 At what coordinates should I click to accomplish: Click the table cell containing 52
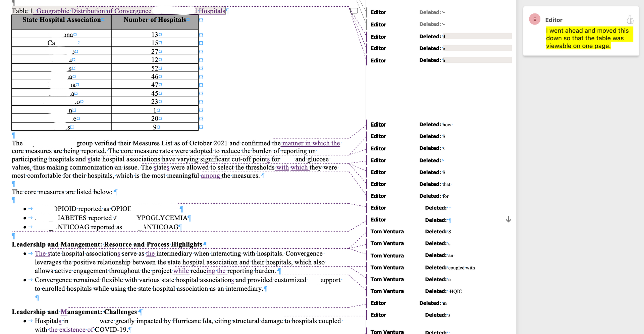pyautogui.click(x=155, y=68)
